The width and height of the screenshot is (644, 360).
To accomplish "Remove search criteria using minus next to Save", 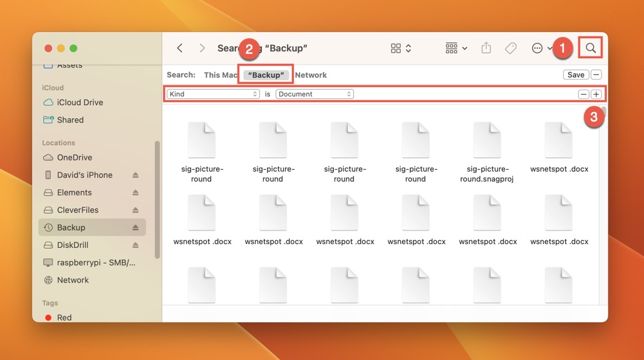I will [x=596, y=75].
